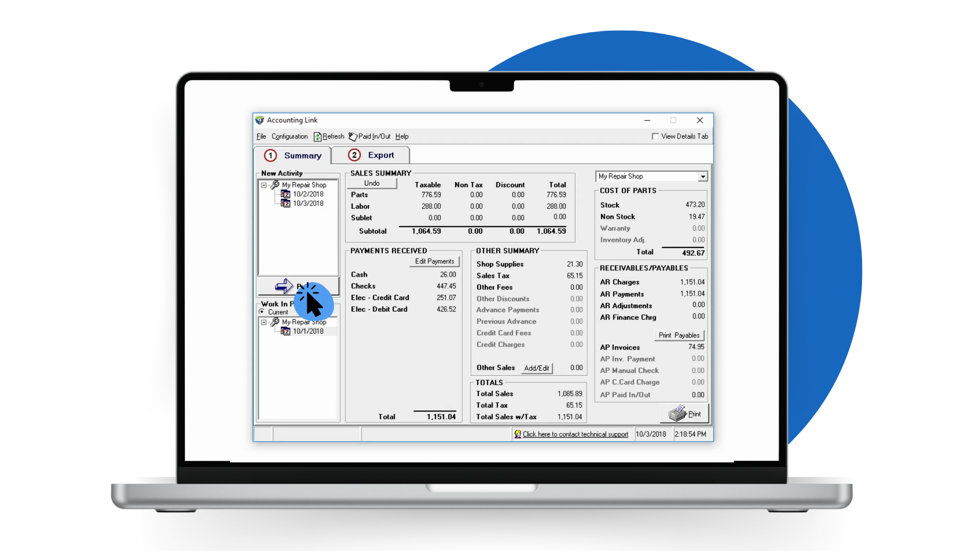Click the Undo button in Sales Summary
Screen dimensions: 980x551
(x=372, y=184)
